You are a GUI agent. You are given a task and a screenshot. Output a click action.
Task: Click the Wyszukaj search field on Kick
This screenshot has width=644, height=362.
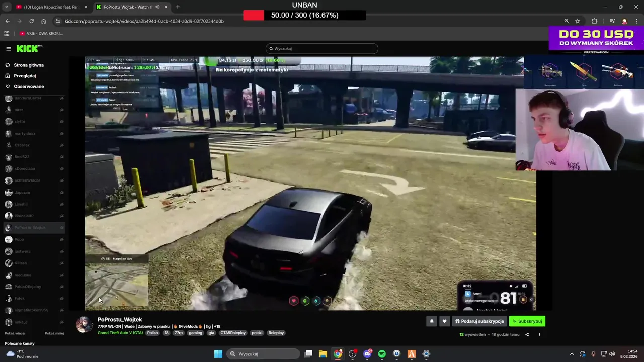322,49
